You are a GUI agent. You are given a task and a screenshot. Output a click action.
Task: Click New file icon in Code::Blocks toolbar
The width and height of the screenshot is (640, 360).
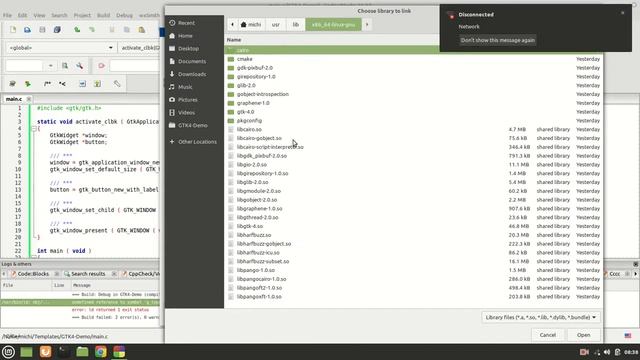click(x=13, y=30)
